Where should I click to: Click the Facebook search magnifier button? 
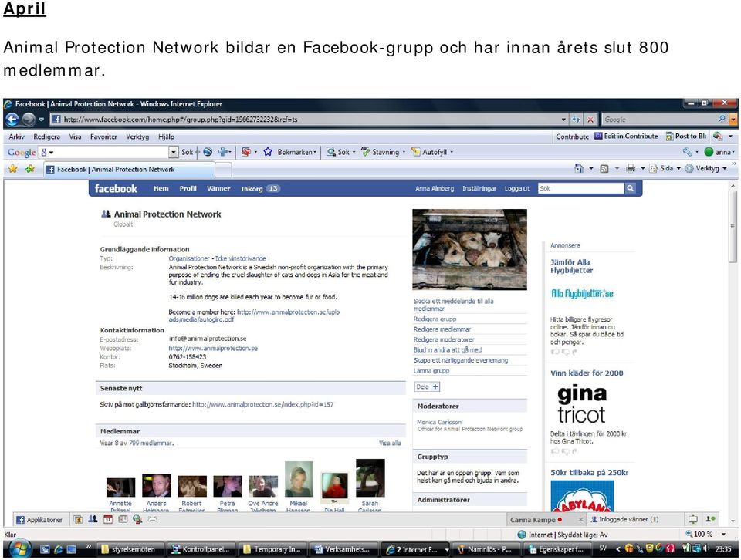[x=630, y=188]
